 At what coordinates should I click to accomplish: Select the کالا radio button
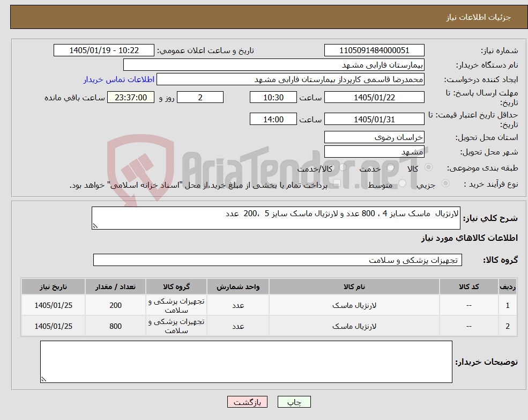coord(429,167)
